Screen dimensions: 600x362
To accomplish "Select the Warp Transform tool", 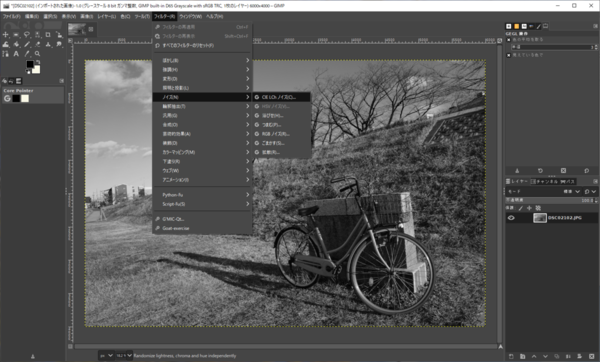I will pos(5,44).
